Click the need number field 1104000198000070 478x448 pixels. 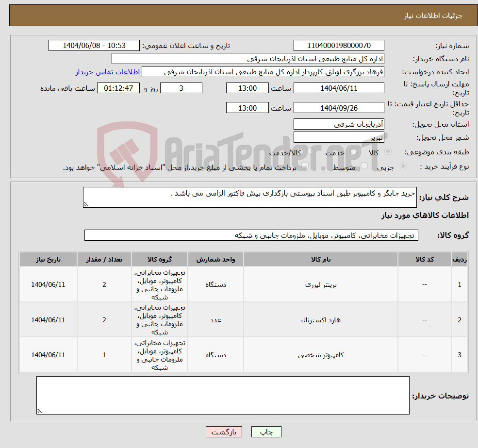tap(339, 46)
